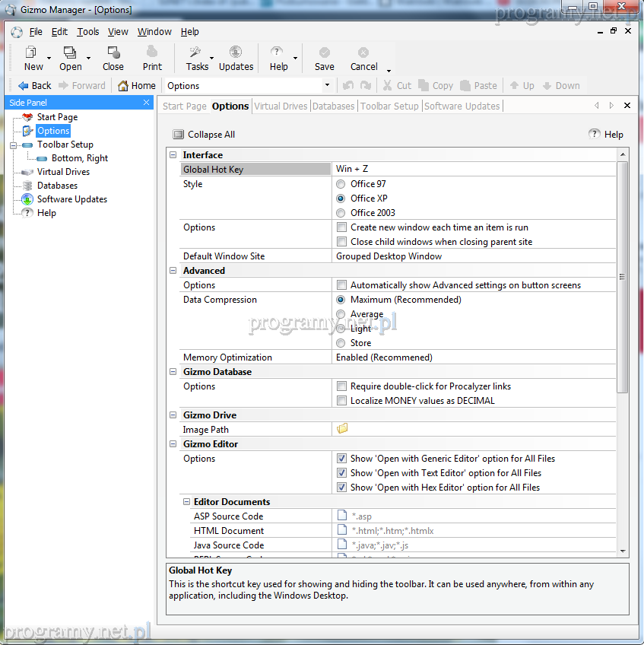Click the Global Hot Key value field
644x645 pixels.
473,170
